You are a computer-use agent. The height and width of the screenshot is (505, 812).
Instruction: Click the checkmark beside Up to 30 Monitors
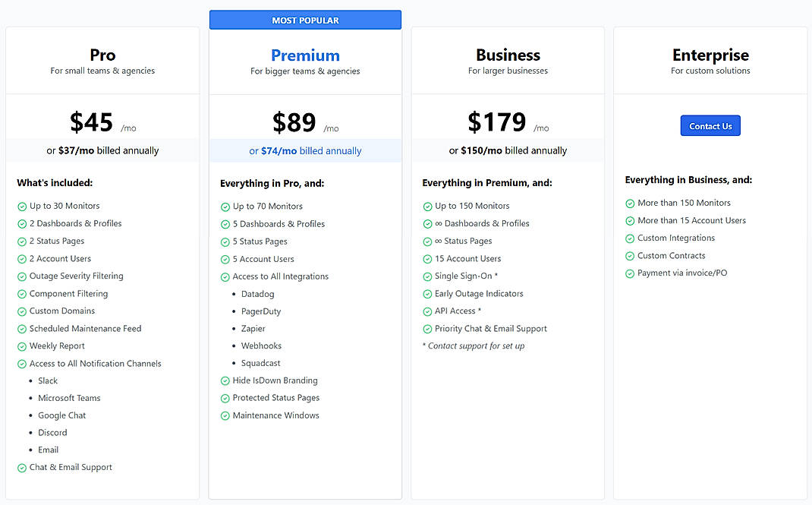click(x=22, y=206)
